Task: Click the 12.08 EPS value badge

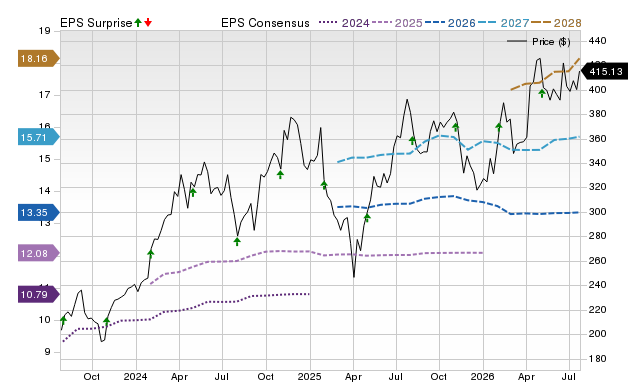Action: point(38,253)
